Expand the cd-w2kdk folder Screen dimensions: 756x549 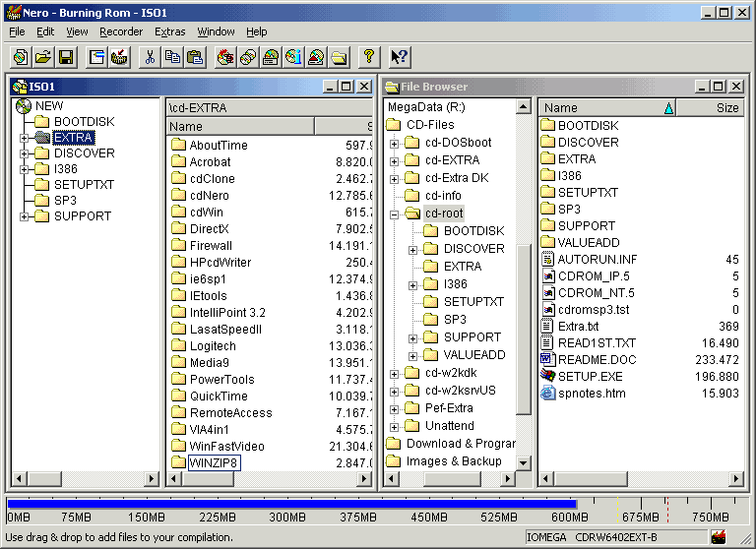394,374
